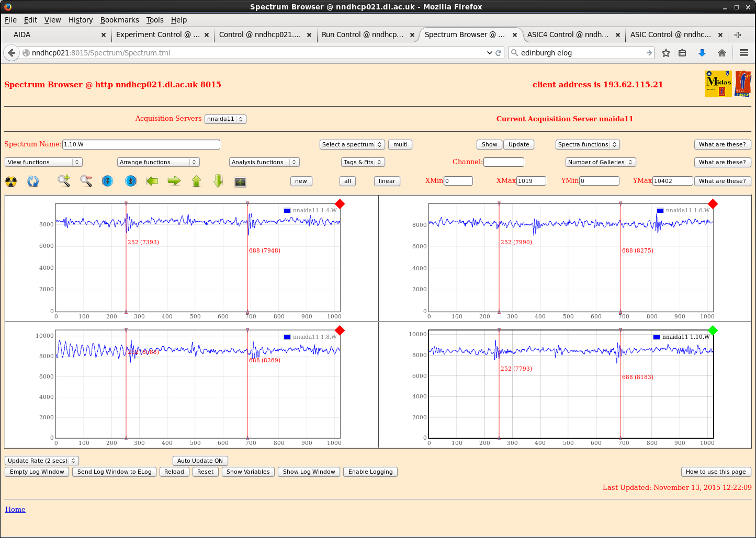Click the blue refresh arrows icon

coord(33,181)
